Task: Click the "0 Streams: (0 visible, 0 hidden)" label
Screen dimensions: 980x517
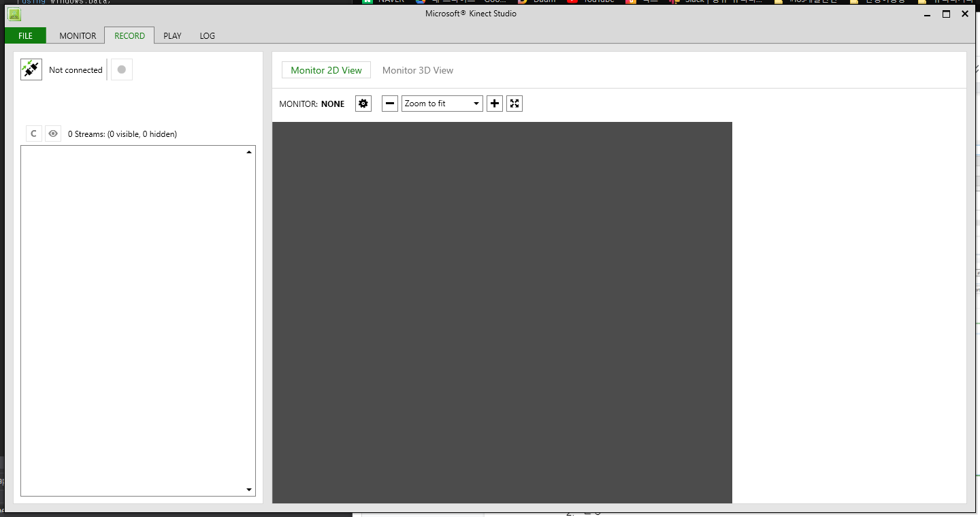Action: click(122, 134)
